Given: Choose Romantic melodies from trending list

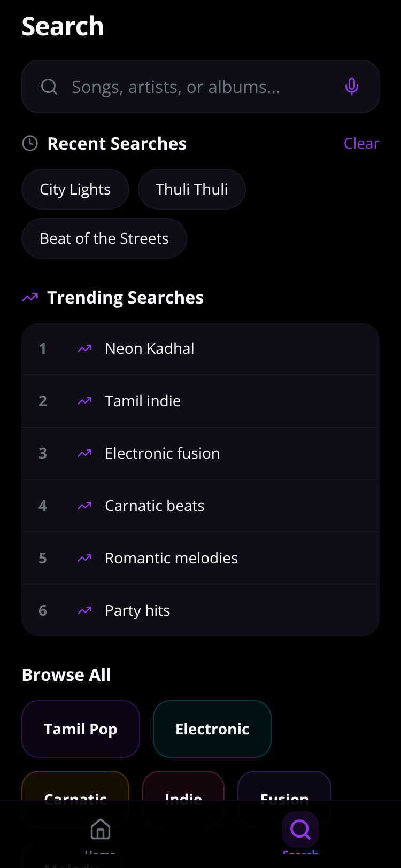Looking at the screenshot, I should tap(200, 558).
